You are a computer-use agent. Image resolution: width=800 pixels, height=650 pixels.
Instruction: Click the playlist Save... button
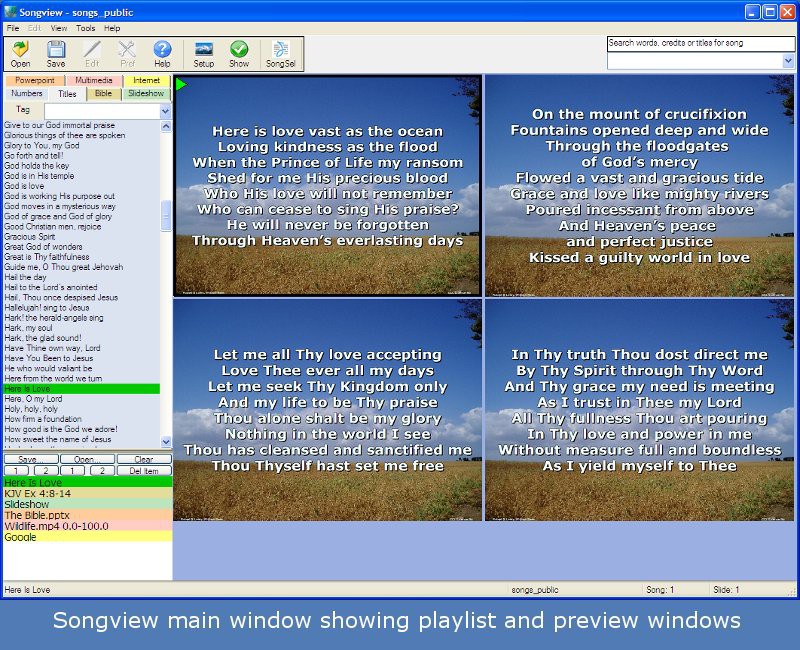coord(31,459)
